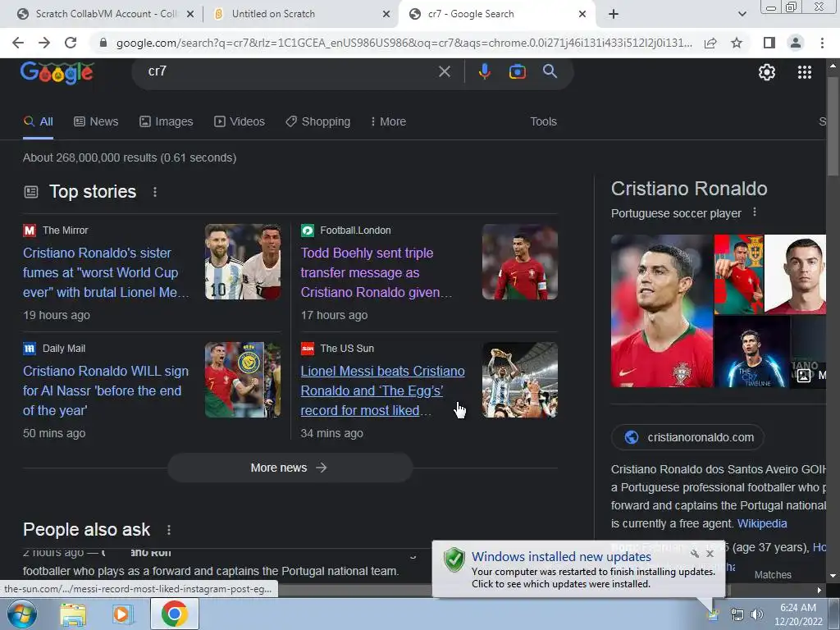The height and width of the screenshot is (630, 840).
Task: Open options wrench on update notification
Action: [694, 554]
